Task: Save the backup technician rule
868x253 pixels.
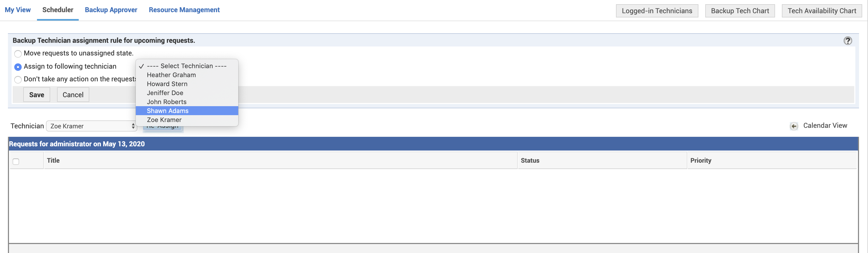Action: [x=36, y=95]
